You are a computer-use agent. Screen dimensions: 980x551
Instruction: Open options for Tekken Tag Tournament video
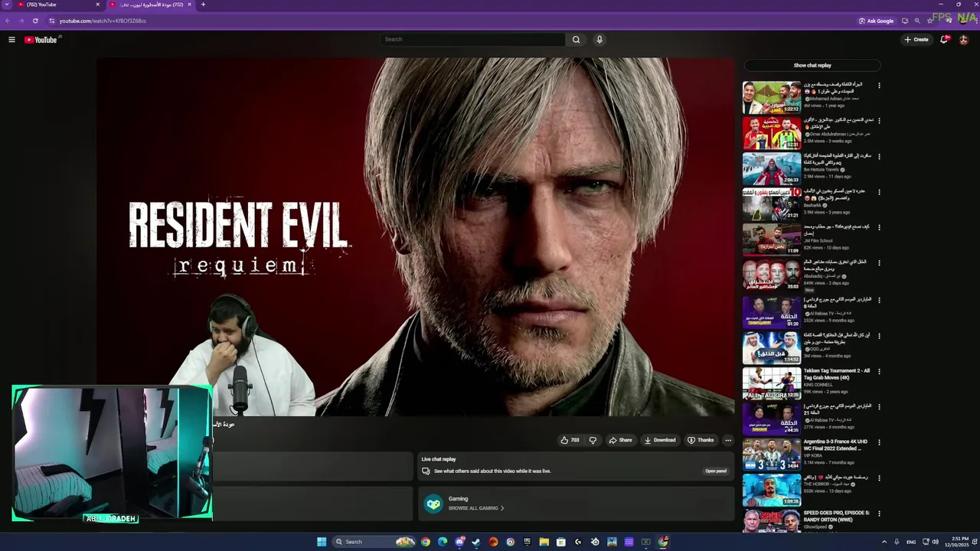[x=879, y=371]
